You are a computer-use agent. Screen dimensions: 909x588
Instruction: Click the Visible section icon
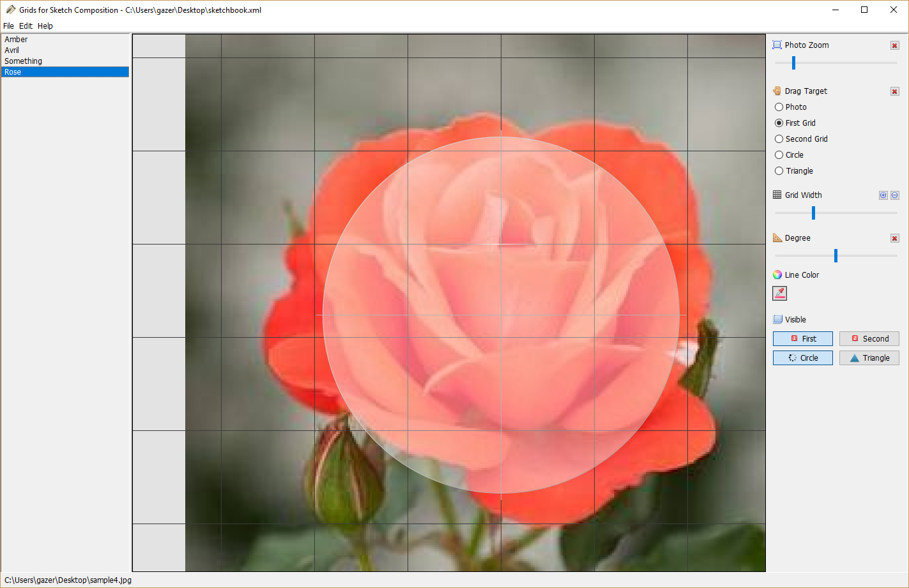click(777, 319)
